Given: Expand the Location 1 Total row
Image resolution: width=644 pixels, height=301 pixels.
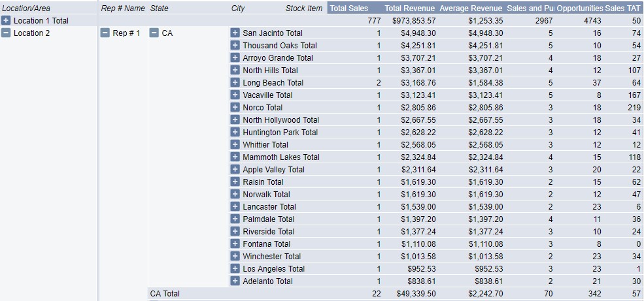Looking at the screenshot, I should pos(6,20).
